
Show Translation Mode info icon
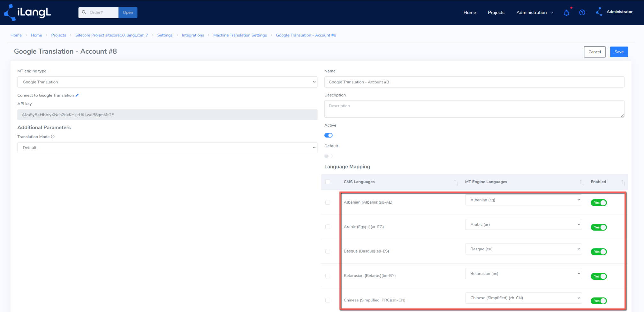pyautogui.click(x=53, y=136)
